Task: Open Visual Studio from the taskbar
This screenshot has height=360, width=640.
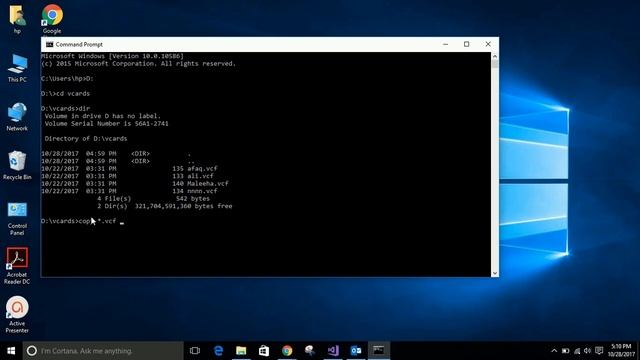Action: [333, 351]
